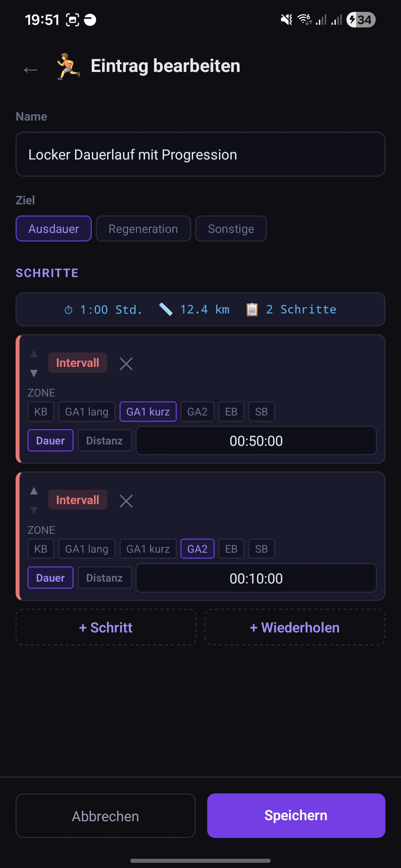Switch the first step to Distanz mode
401x868 pixels.
pos(105,440)
